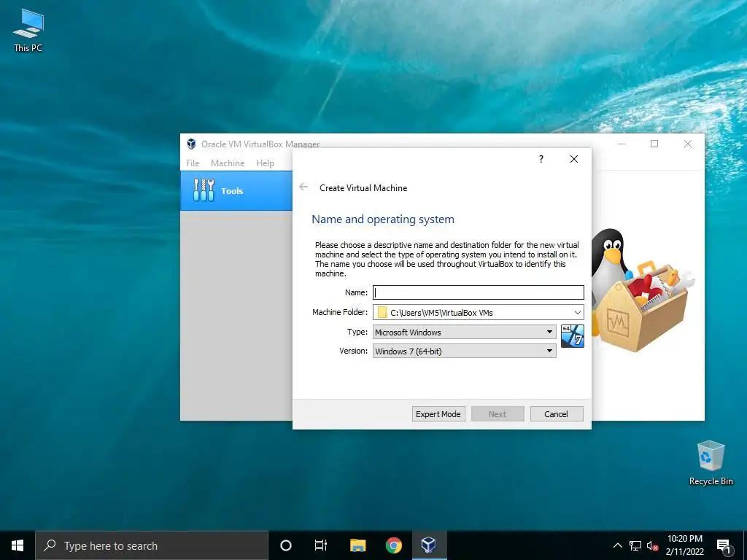The image size is (747, 560).
Task: Close the Create Virtual Machine dialog
Action: [574, 159]
